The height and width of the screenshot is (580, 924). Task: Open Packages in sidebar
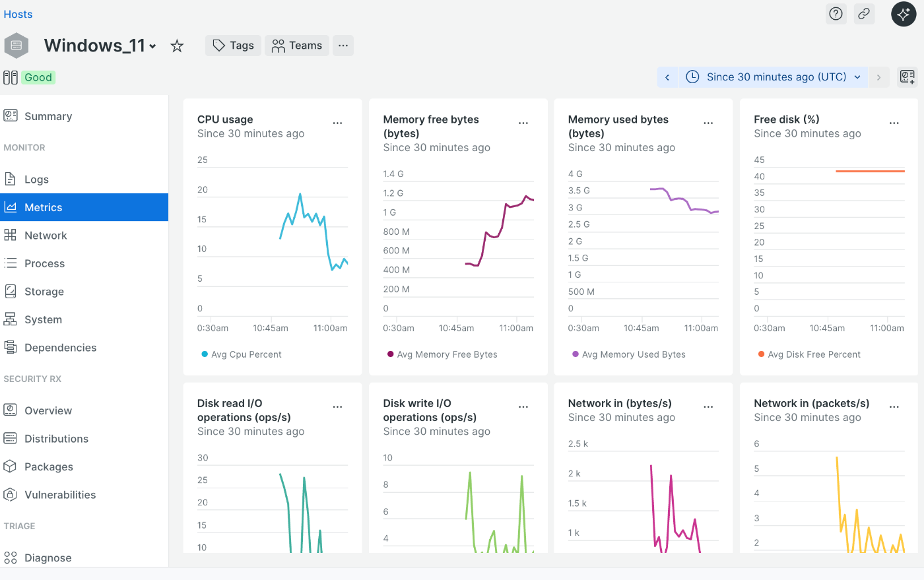84,467
